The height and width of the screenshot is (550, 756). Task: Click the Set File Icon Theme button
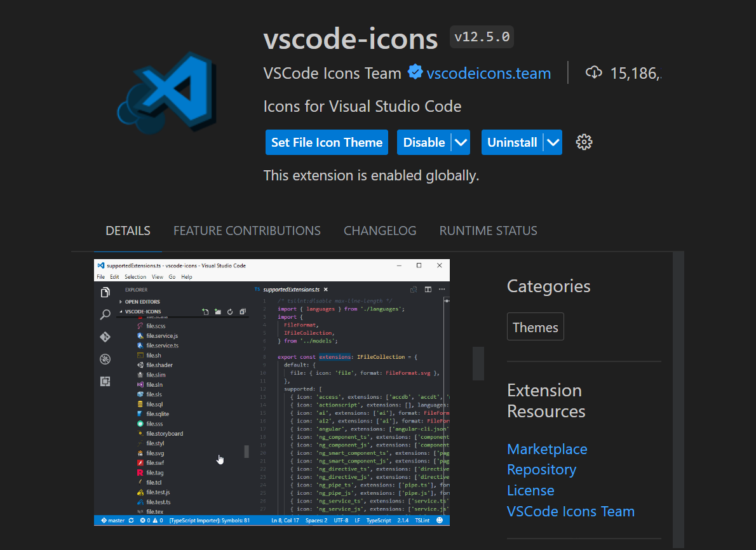327,142
